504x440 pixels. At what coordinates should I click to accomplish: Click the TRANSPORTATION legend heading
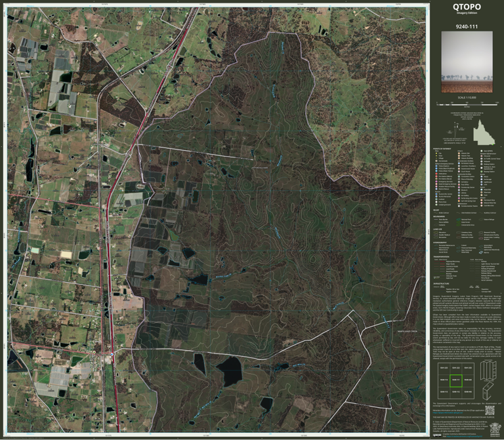pos(441,257)
